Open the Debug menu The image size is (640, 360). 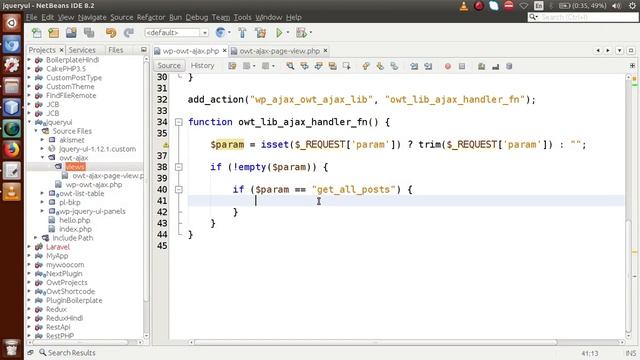coord(197,17)
